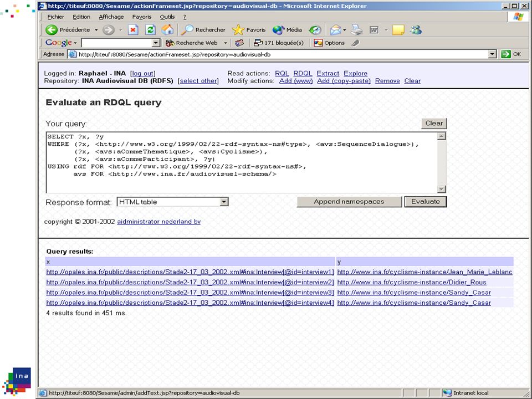This screenshot has height=399, width=532.
Task: Open the Média toolbar button
Action: click(287, 30)
